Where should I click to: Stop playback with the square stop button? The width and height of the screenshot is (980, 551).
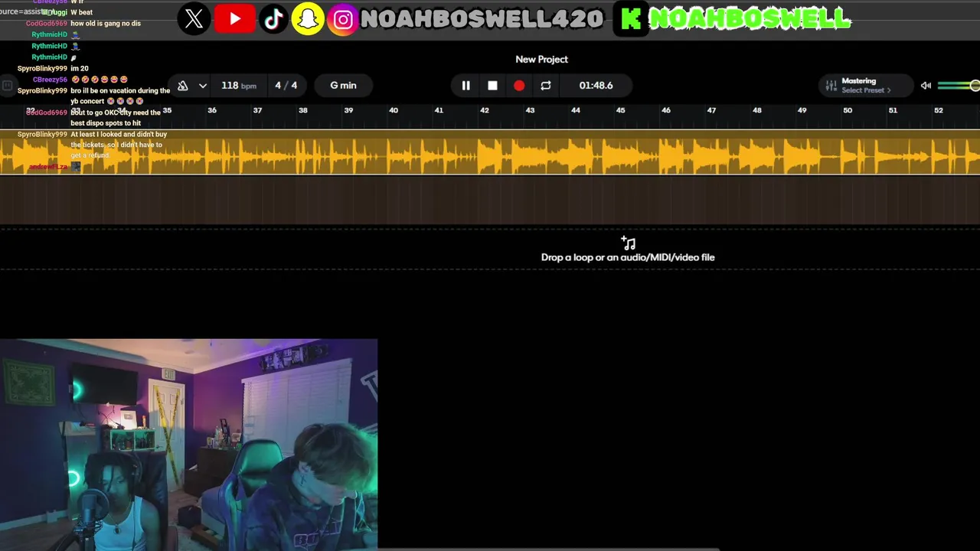tap(492, 86)
